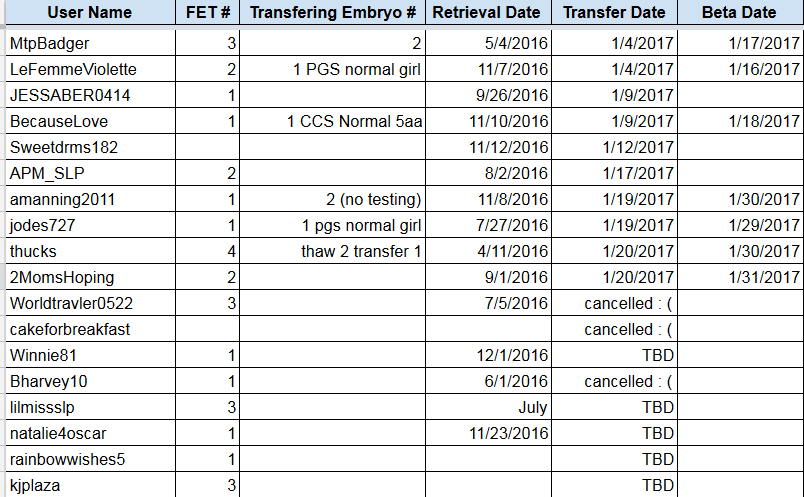Select Winnie81's TBD transfer date cell

[x=614, y=355]
